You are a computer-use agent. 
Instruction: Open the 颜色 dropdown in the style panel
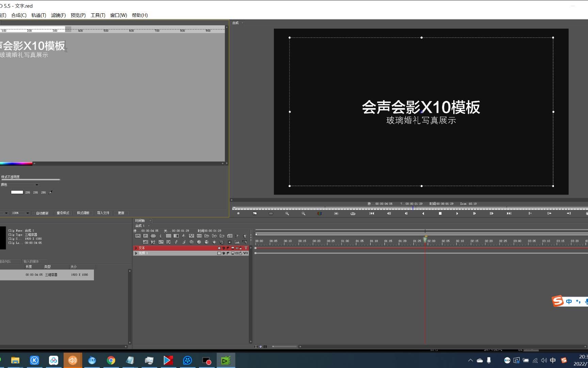pos(36,185)
